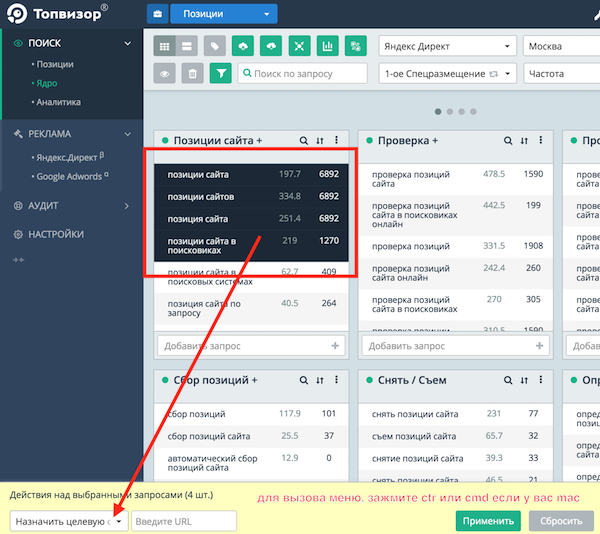Screen dimensions: 600x534
Task: Select the second pagination dot
Action: tap(450, 111)
